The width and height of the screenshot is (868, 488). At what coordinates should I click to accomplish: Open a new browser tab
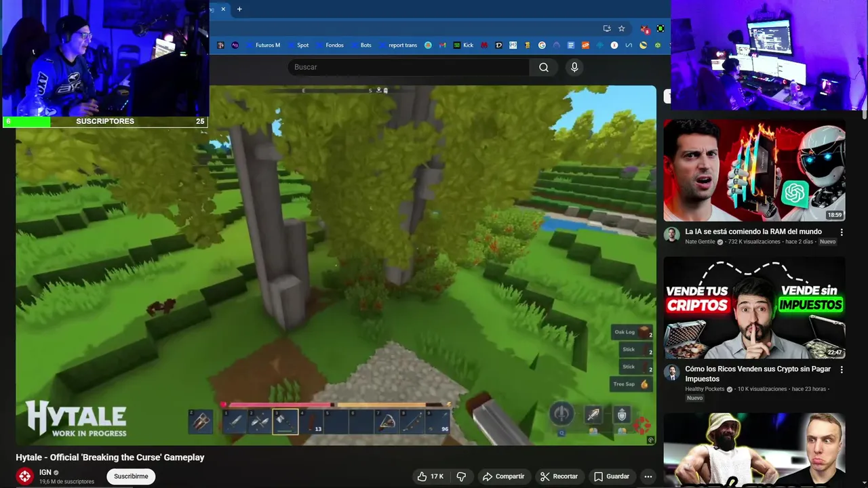coord(239,9)
